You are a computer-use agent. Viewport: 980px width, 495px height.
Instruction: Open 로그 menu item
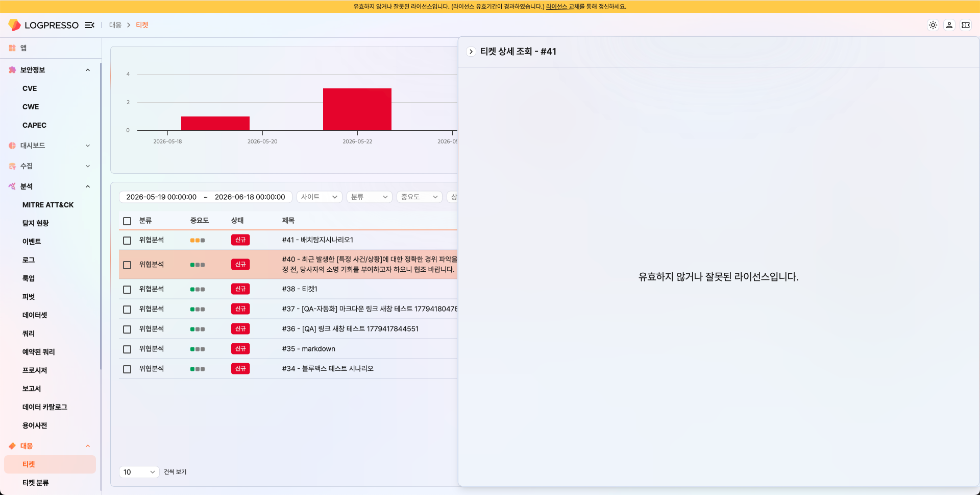[29, 260]
